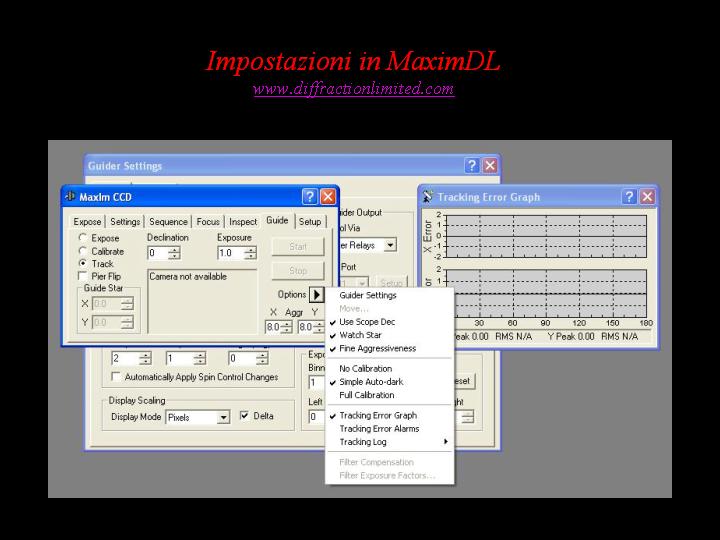
Task: Choose Simple Auto-dark in the menu
Action: pos(390,382)
